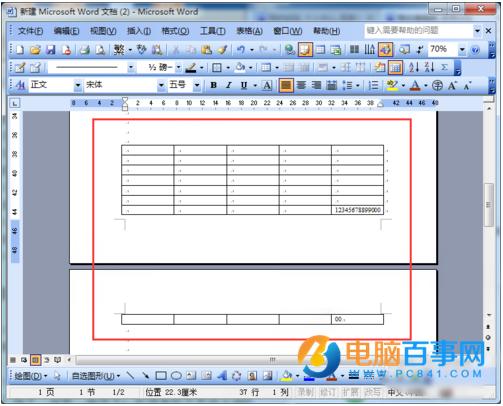Select the Oval drawing tool

pyautogui.click(x=176, y=376)
